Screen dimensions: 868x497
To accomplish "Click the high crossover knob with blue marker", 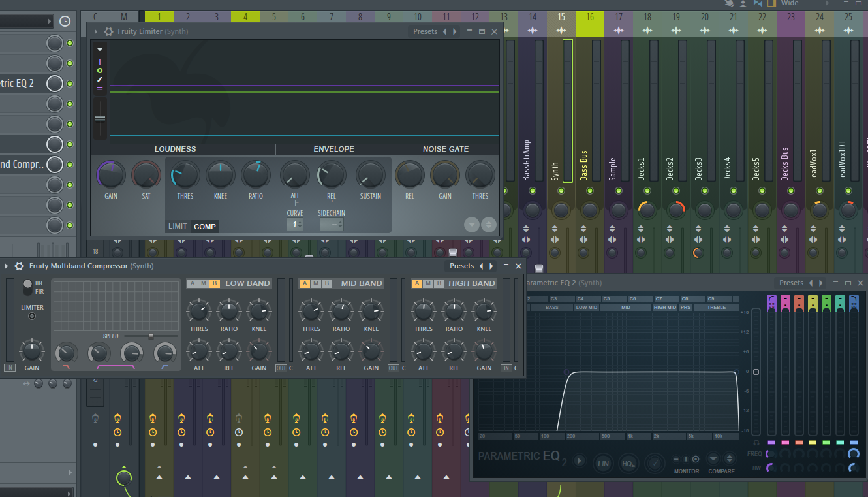I will tap(164, 353).
